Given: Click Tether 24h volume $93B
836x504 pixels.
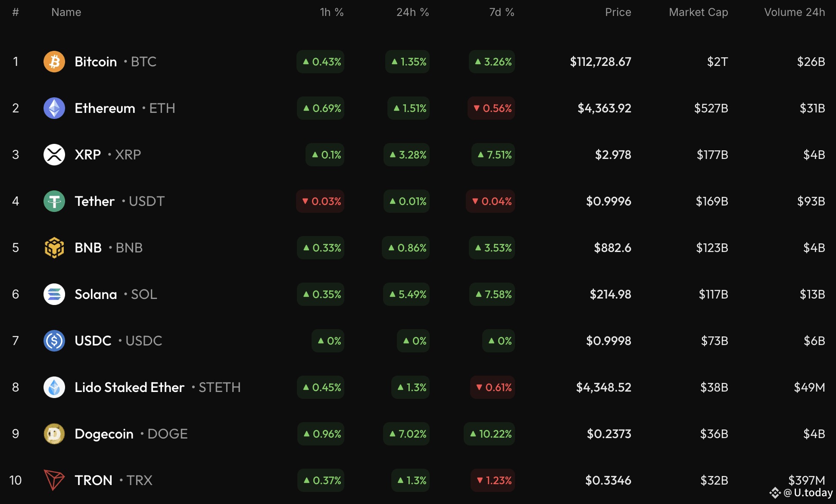Looking at the screenshot, I should pyautogui.click(x=811, y=201).
